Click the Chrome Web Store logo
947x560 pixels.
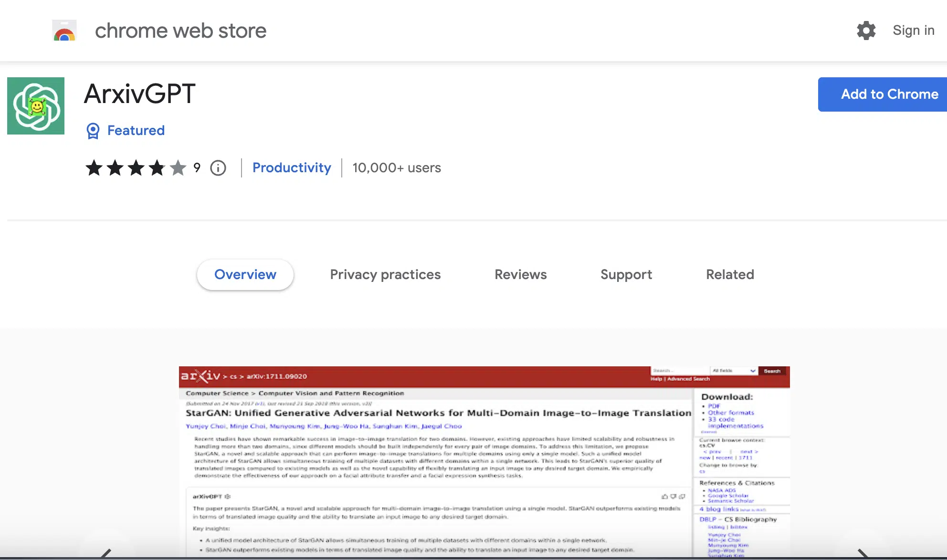coord(64,31)
